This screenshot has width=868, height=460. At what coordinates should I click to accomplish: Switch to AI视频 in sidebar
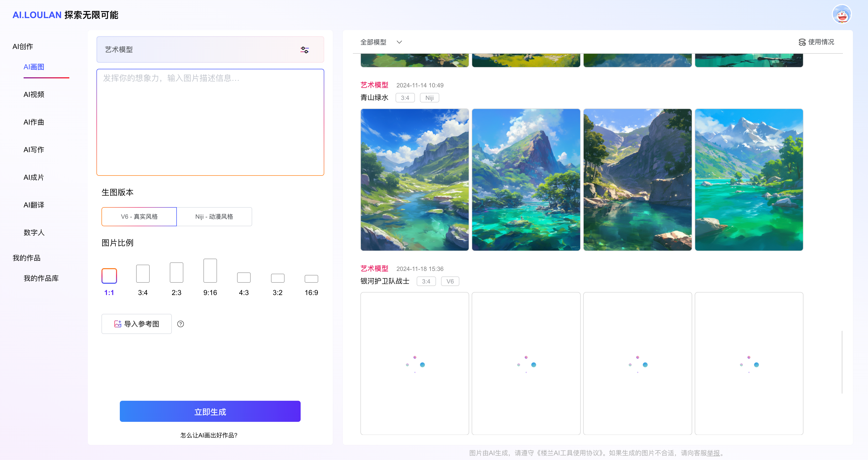34,95
